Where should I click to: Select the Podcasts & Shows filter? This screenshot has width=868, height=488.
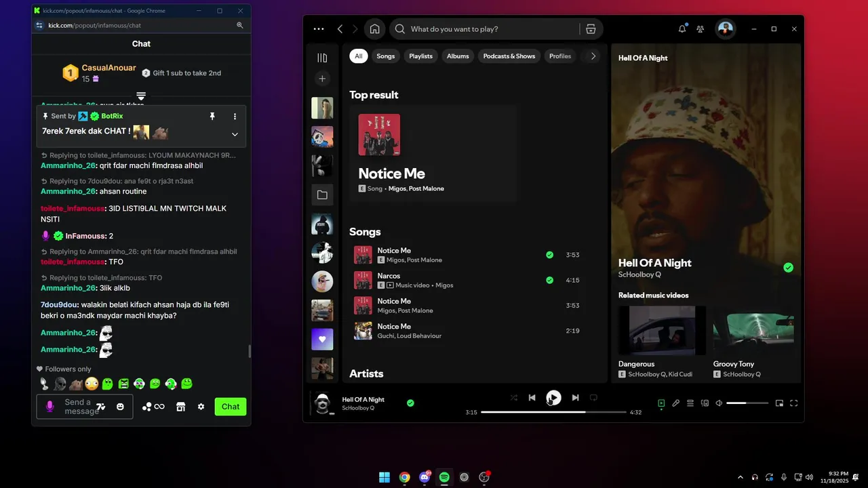[509, 56]
